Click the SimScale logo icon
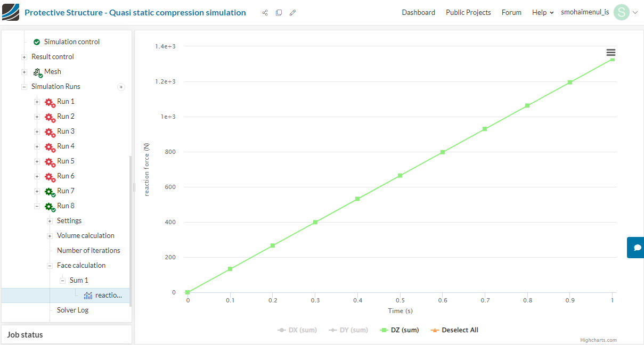The height and width of the screenshot is (345, 644). pyautogui.click(x=11, y=12)
